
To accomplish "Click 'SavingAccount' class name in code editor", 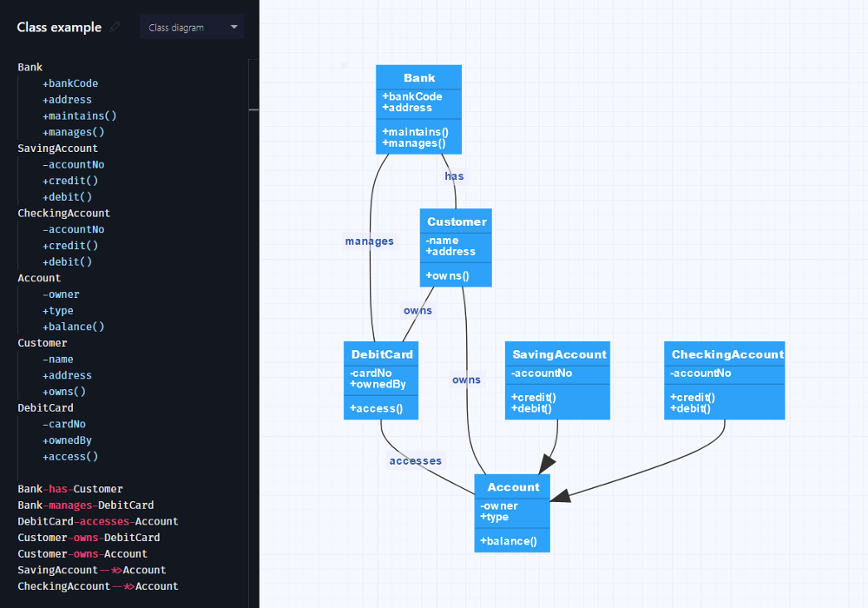I will 58,149.
